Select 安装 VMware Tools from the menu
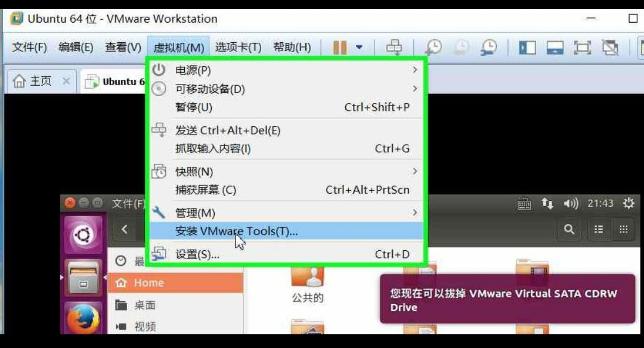This screenshot has height=348, width=644. (x=239, y=231)
